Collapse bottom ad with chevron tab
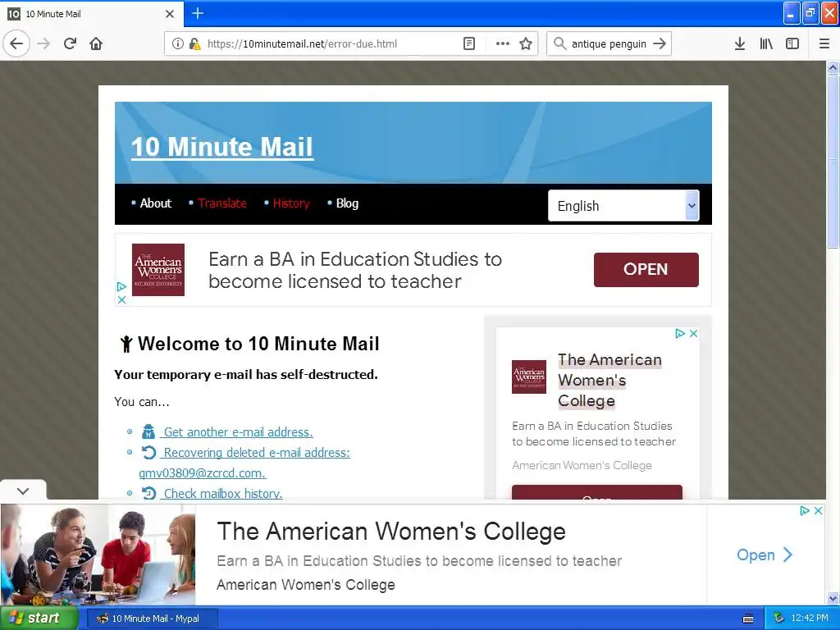Screen dimensions: 840x630 (23, 491)
